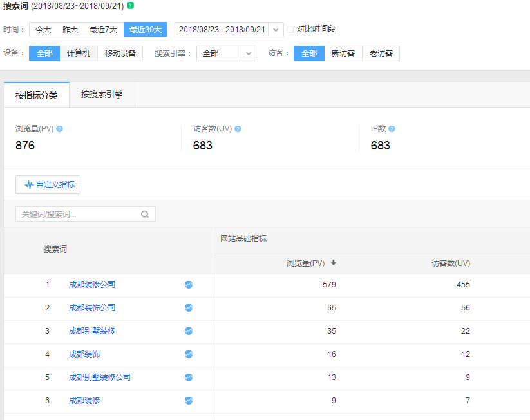Select the 按指标分类 tab

click(37, 94)
